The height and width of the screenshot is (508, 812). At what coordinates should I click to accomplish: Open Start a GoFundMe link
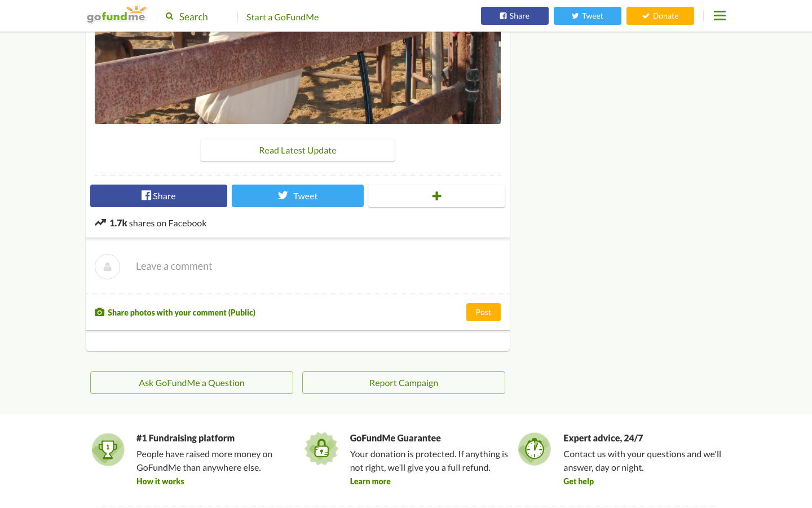pos(283,17)
